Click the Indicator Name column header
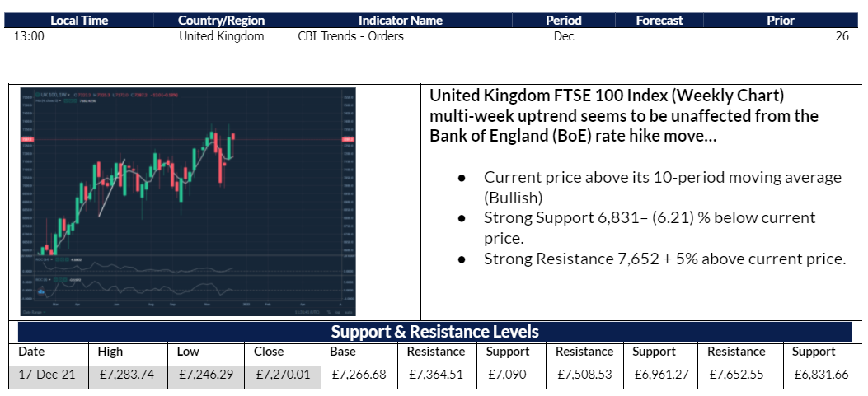Viewport: 868px width, 396px height. 401,21
